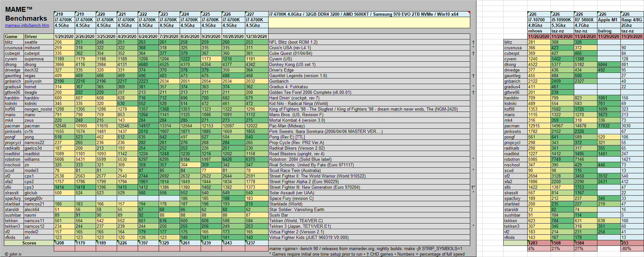The height and width of the screenshot is (257, 644).
Task: Select the 12/30/2020 date header cell
Action: point(256,36)
